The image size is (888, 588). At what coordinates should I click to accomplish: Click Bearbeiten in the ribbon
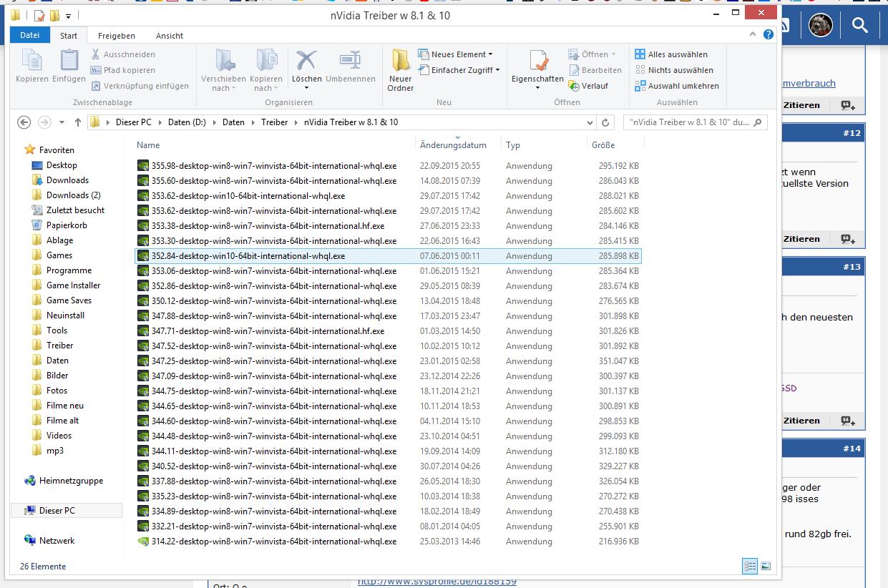point(595,70)
